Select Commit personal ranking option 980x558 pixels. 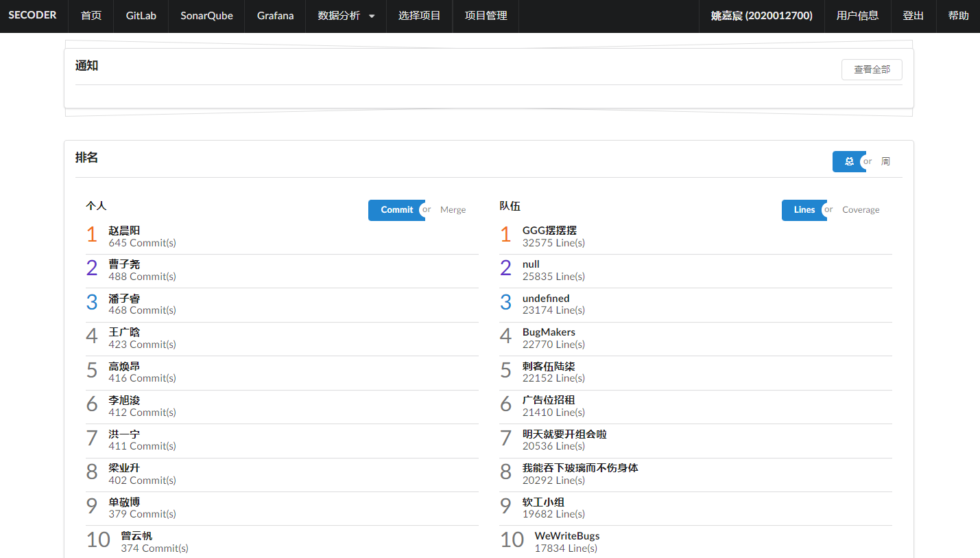pyautogui.click(x=396, y=210)
